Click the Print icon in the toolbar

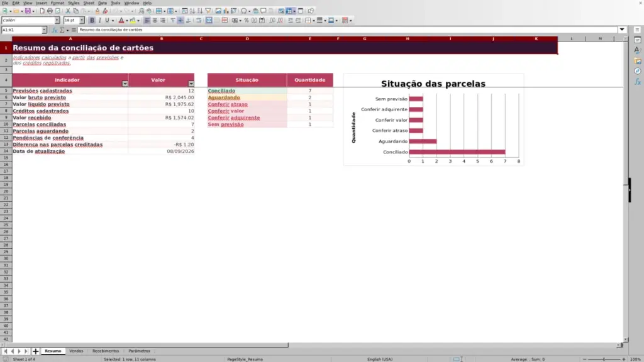50,11
